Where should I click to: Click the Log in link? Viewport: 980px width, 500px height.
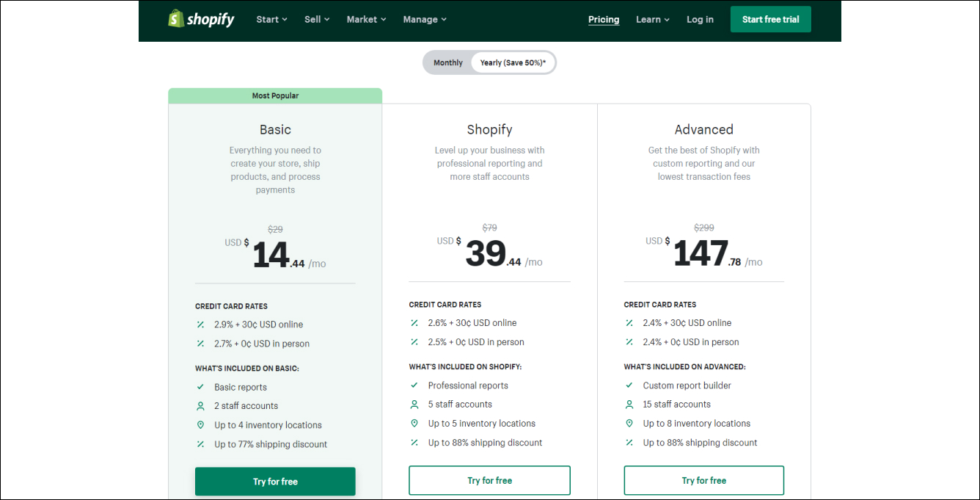click(x=700, y=20)
